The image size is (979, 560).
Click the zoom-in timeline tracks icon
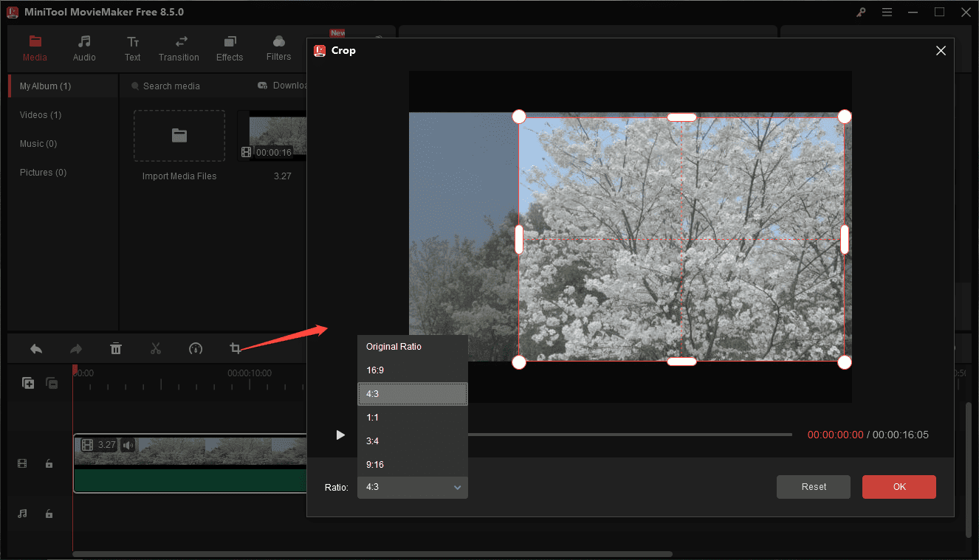(28, 383)
